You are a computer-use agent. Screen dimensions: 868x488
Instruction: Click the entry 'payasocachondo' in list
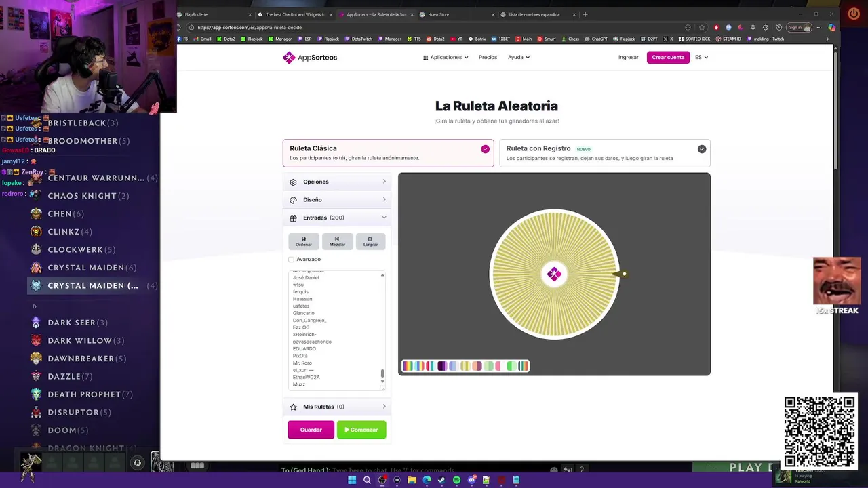click(312, 342)
